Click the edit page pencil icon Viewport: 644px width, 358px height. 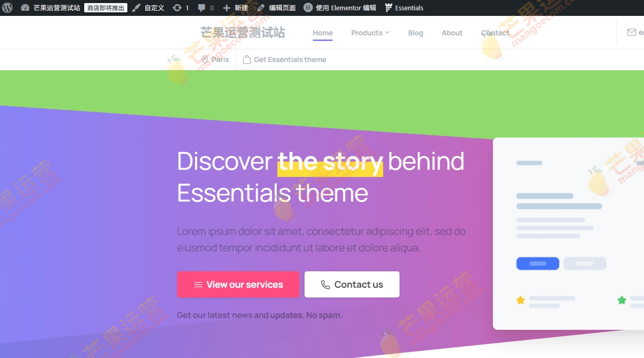click(261, 8)
